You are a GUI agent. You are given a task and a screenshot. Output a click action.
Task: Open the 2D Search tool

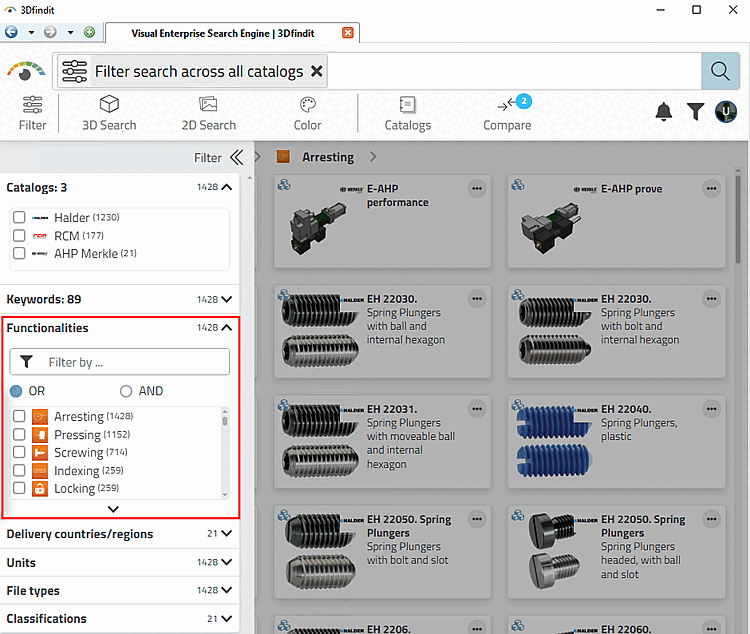tap(208, 113)
